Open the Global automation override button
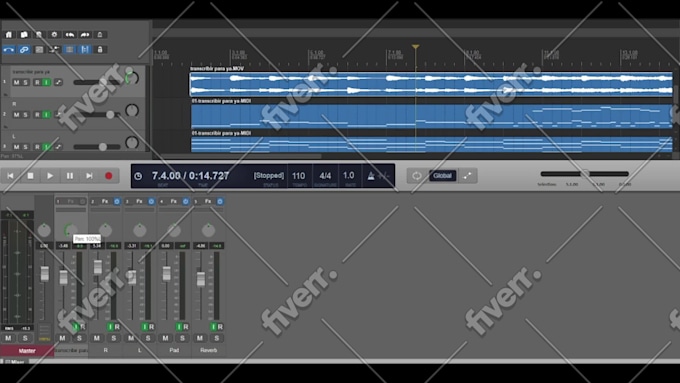 (442, 176)
